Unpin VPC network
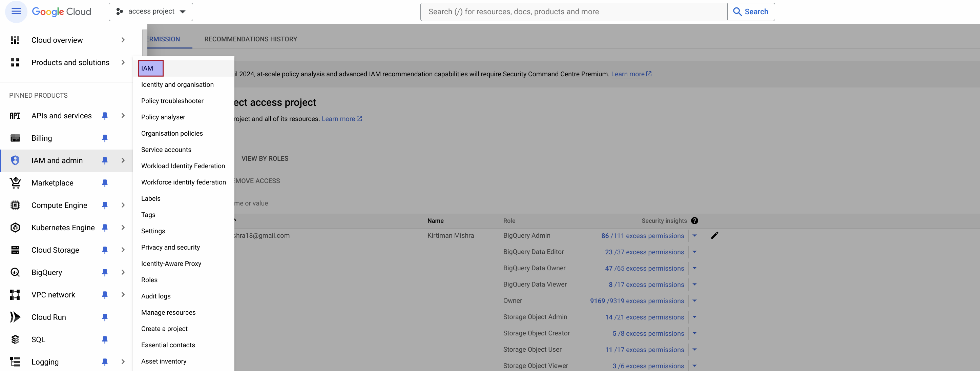The height and width of the screenshot is (371, 980). tap(105, 295)
